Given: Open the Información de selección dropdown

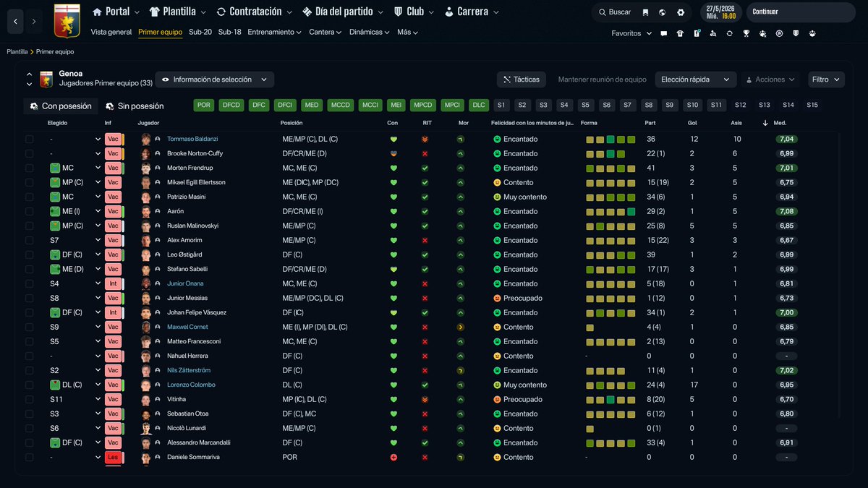Looking at the screenshot, I should coord(215,80).
